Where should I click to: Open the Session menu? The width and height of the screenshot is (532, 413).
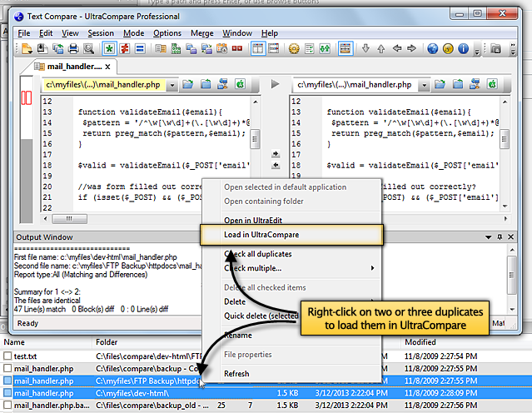coord(101,33)
